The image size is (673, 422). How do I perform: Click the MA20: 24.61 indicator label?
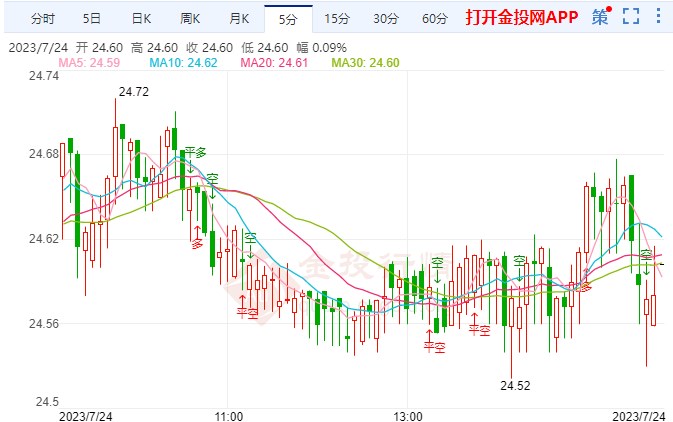click(274, 63)
